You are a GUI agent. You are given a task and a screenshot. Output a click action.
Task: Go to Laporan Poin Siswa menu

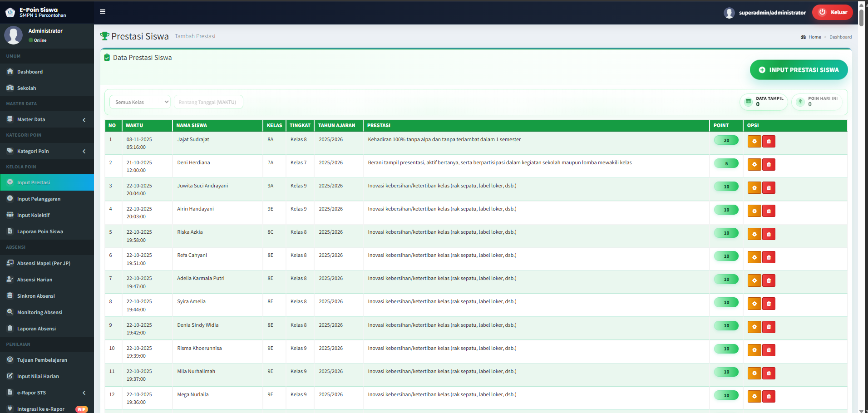tap(40, 231)
